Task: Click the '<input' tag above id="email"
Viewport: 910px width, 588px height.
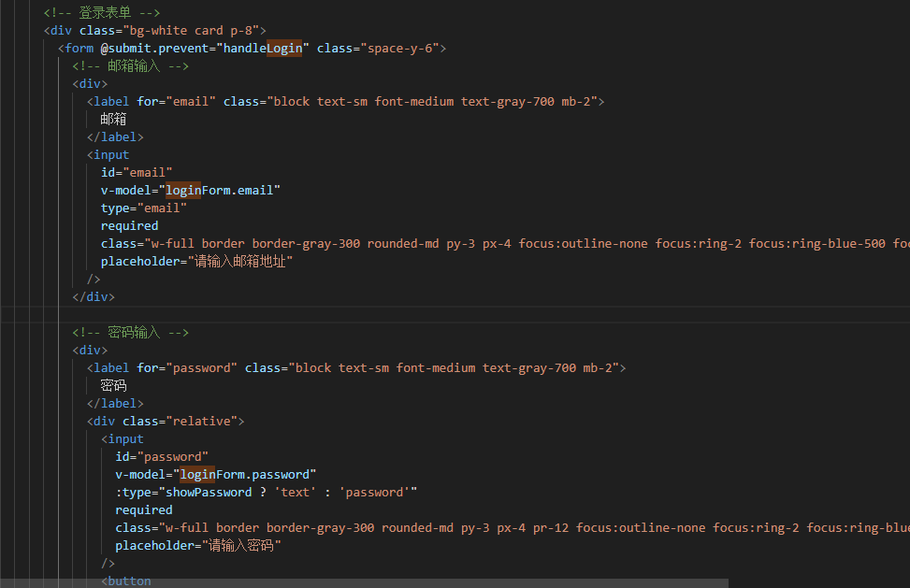Action: coord(108,155)
